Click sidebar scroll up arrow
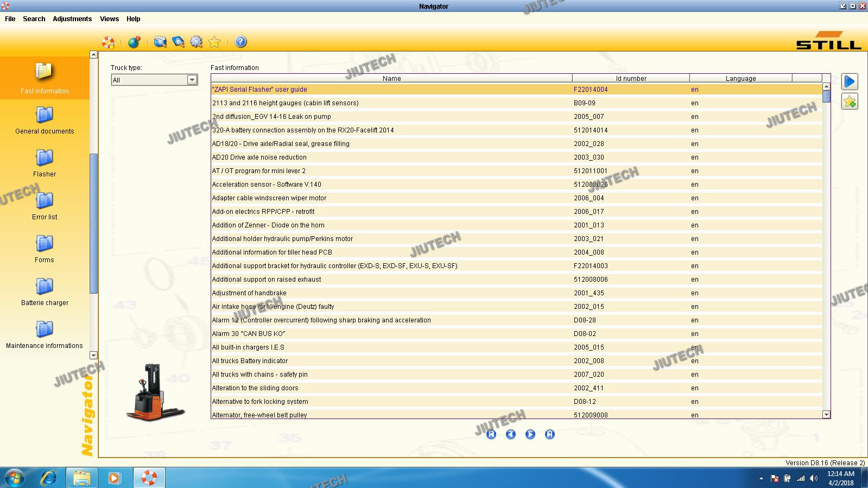This screenshot has width=868, height=488. 93,54
